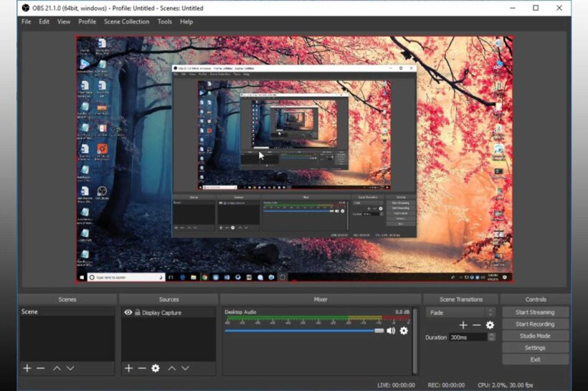This screenshot has width=588, height=391.
Task: Click the REC: 00:00:00 status text
Action: pyautogui.click(x=446, y=385)
